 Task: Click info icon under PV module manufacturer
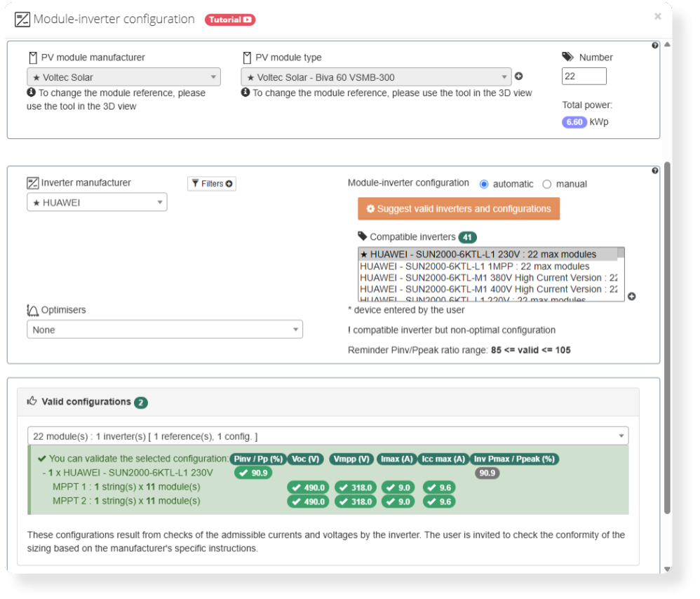click(x=31, y=93)
